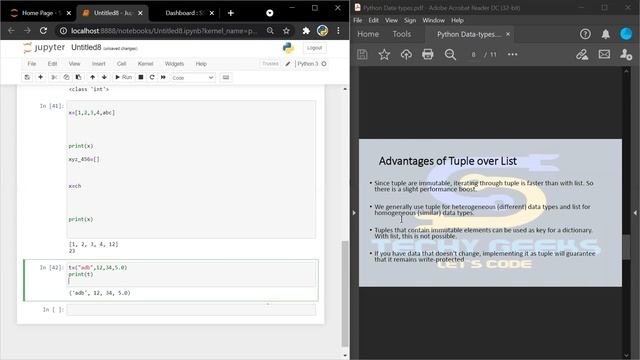The width and height of the screenshot is (640, 360).
Task: Open the cell type Code dropdown
Action: 193,78
